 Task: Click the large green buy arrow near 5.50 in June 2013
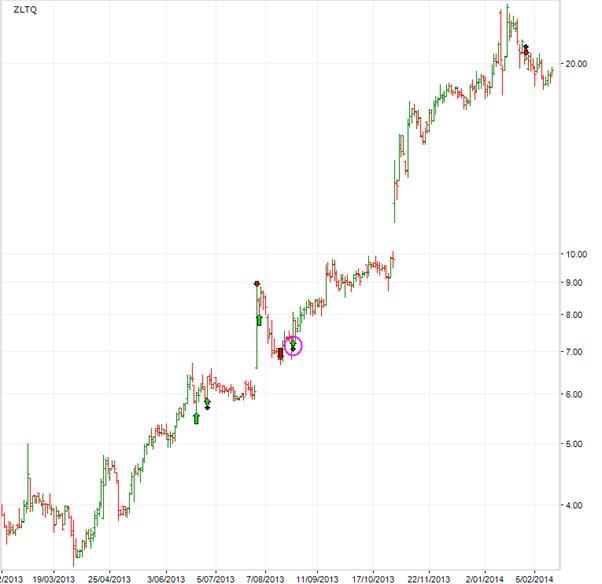pyautogui.click(x=196, y=418)
